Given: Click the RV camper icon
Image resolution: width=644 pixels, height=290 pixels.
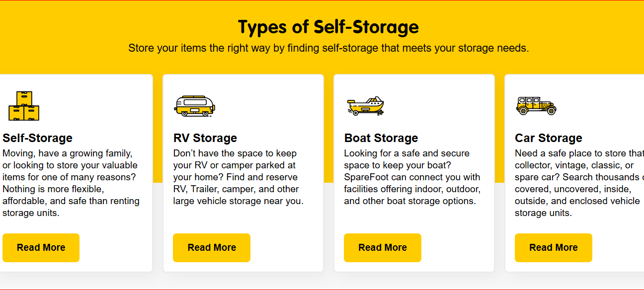Looking at the screenshot, I should click(195, 106).
